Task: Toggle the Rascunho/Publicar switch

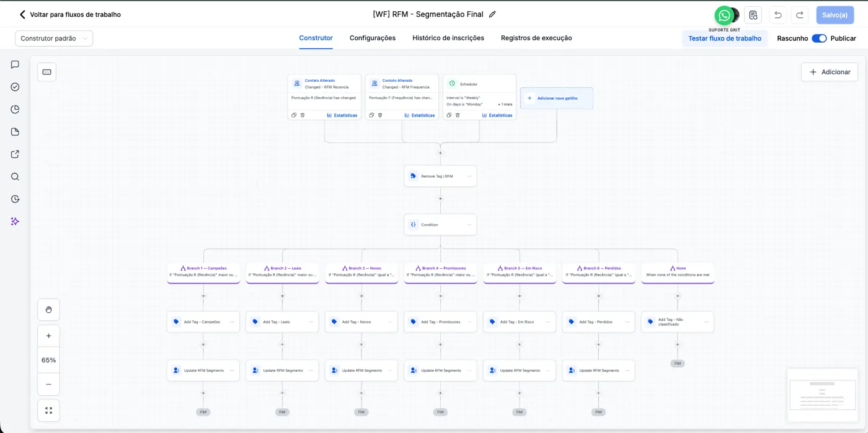Action: 819,38
